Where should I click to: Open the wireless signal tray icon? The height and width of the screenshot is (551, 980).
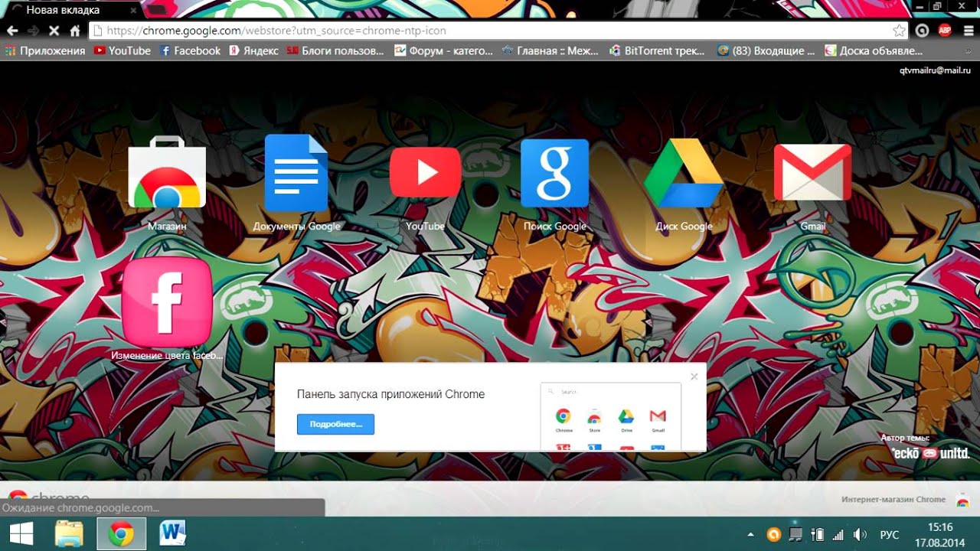point(838,534)
